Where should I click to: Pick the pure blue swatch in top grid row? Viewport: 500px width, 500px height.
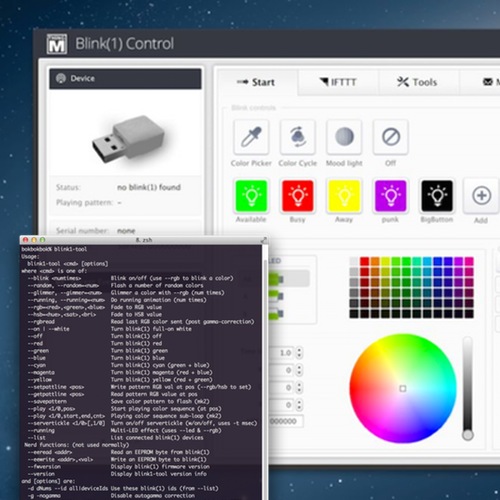tap(438, 261)
